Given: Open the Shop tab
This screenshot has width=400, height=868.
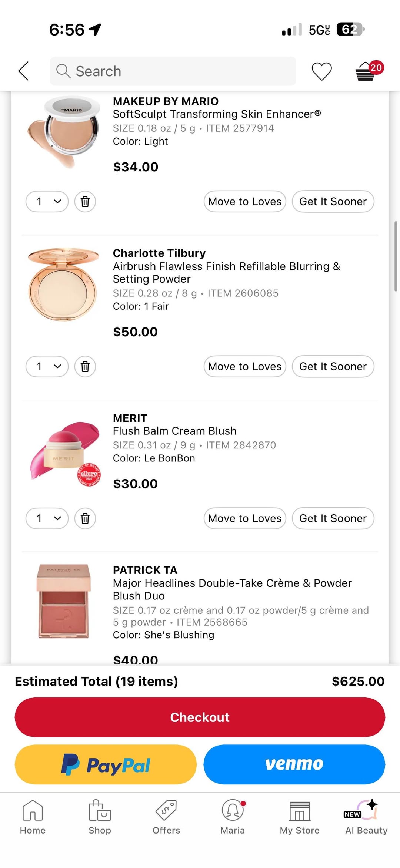Looking at the screenshot, I should tap(100, 818).
